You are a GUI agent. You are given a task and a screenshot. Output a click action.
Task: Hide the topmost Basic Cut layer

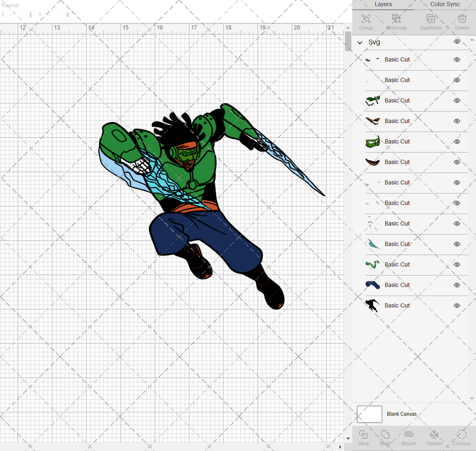457,60
